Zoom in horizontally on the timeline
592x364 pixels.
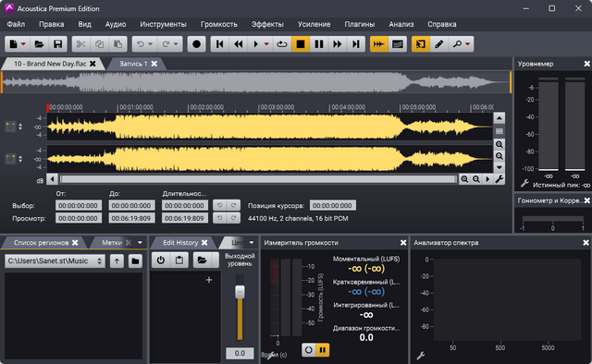click(464, 179)
